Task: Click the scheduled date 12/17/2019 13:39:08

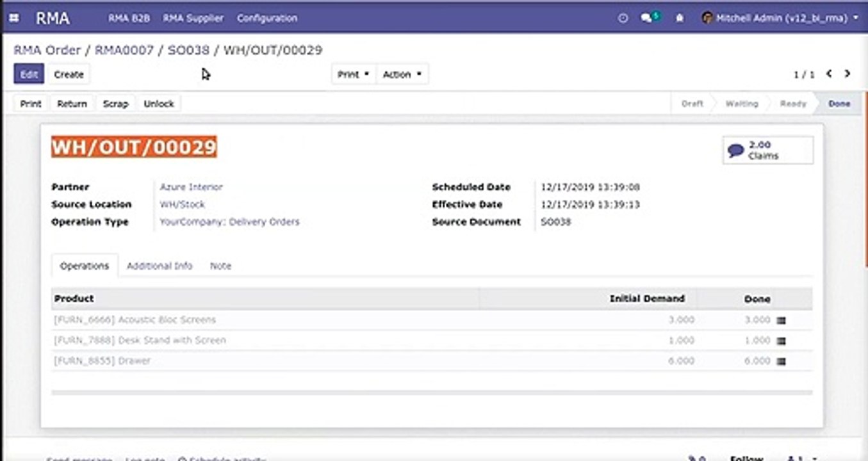Action: click(x=590, y=187)
